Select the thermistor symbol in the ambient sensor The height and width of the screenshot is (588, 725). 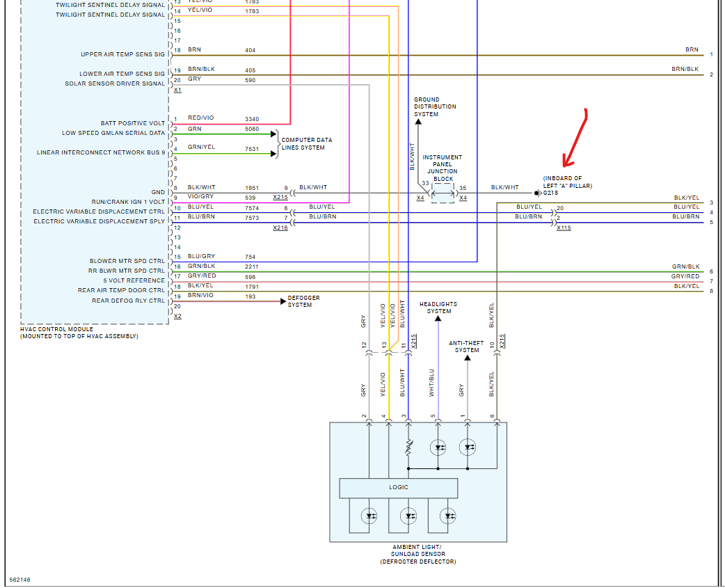pyautogui.click(x=408, y=447)
